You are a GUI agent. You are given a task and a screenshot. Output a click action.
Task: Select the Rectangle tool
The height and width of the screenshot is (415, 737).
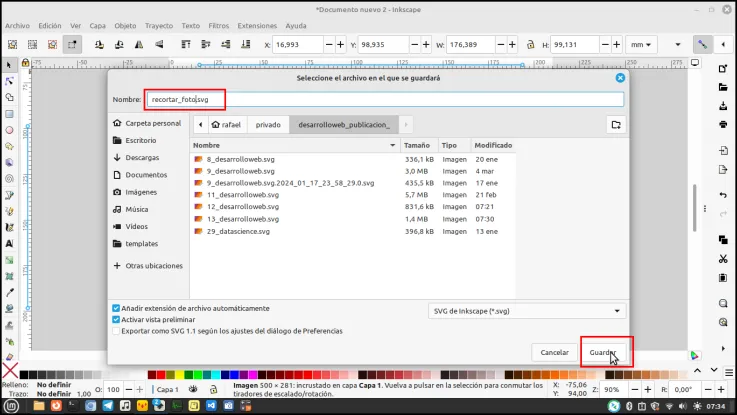click(x=9, y=114)
